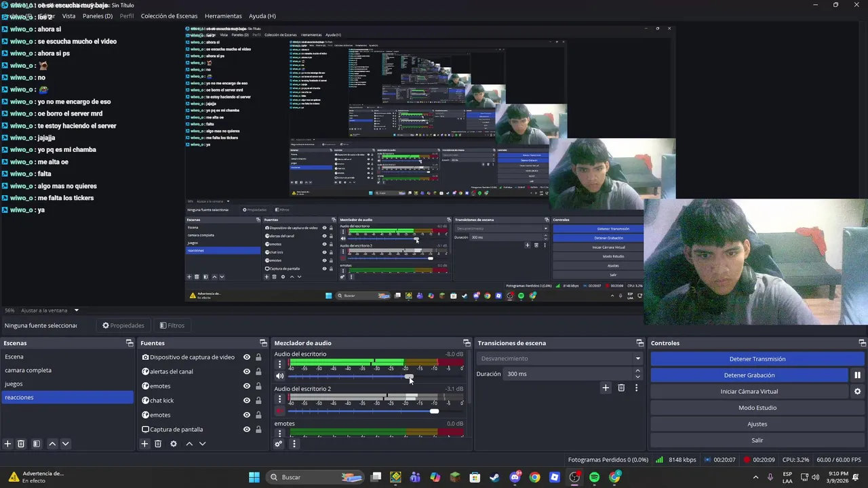868x488 pixels.
Task: Start the virtual camera
Action: (749, 391)
